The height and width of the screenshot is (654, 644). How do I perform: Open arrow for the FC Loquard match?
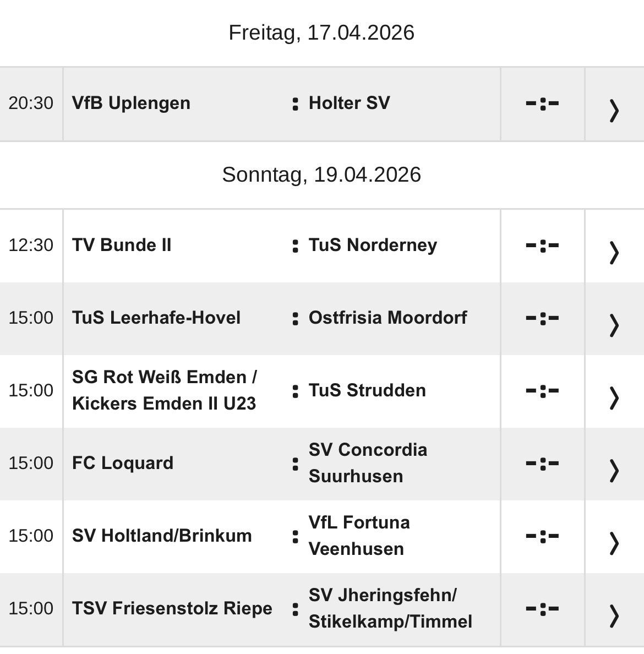click(x=614, y=470)
